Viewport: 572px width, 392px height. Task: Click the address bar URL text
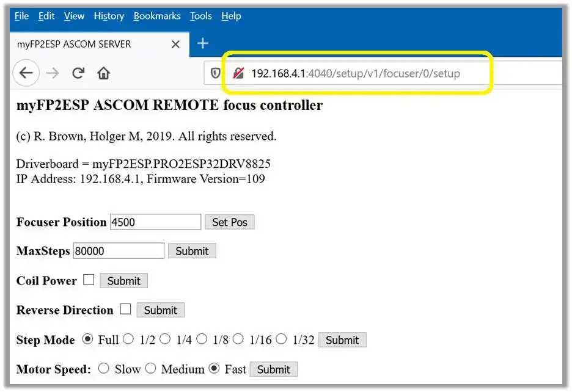pyautogui.click(x=356, y=73)
